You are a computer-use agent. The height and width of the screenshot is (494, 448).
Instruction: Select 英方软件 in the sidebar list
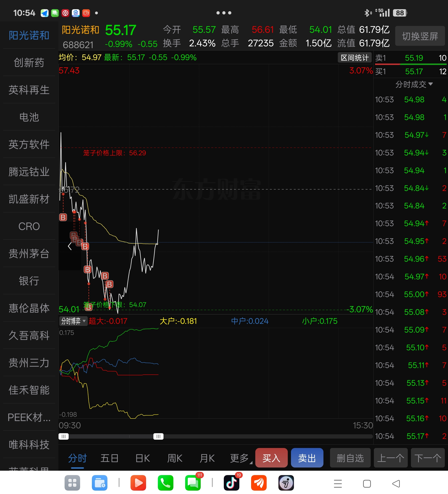[x=29, y=144]
